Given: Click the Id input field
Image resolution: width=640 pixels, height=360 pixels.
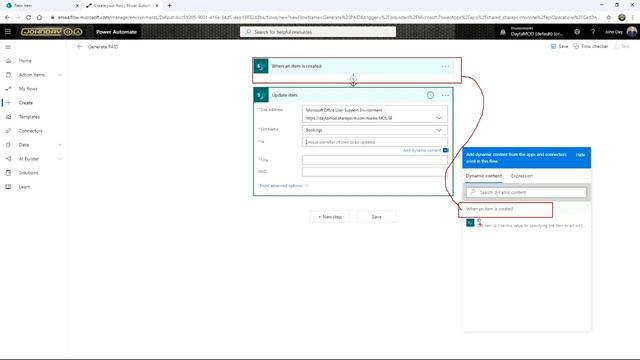Looking at the screenshot, I should (x=375, y=142).
